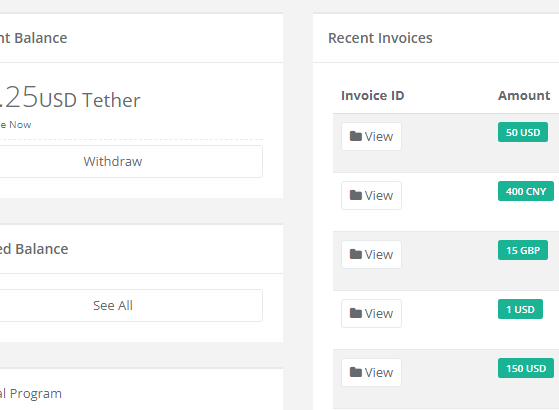This screenshot has width=559, height=410.
Task: Select the 400 CNY amount badge
Action: (x=526, y=191)
